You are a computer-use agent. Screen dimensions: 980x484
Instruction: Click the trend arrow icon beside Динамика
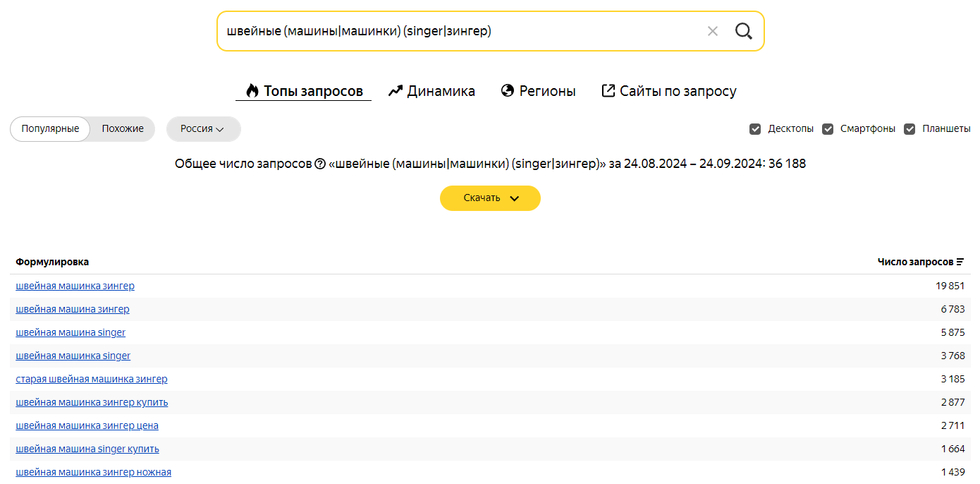396,90
